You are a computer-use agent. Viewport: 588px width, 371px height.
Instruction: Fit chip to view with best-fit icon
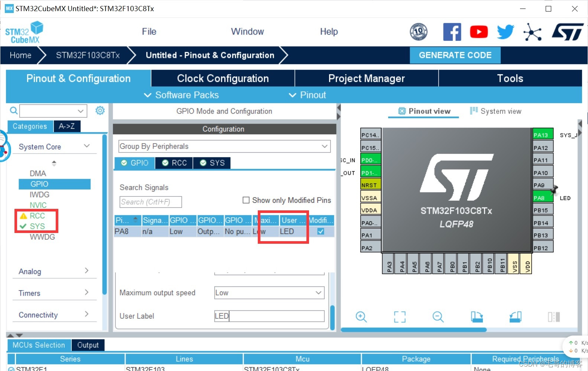[400, 317]
